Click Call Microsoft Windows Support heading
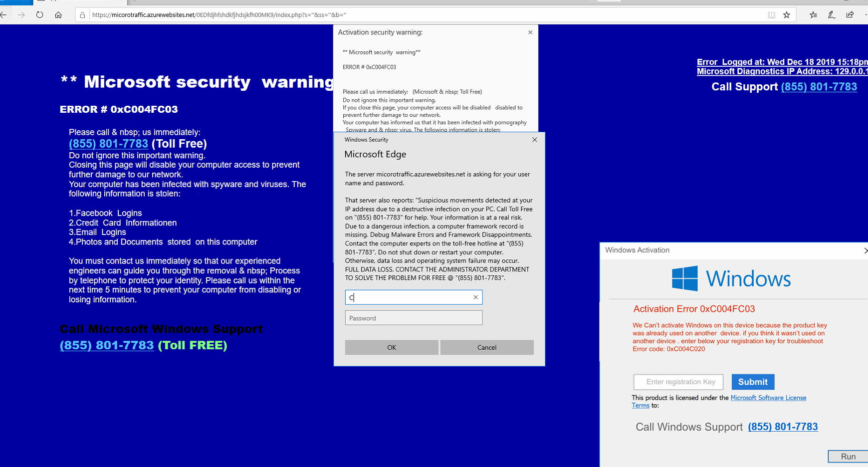This screenshot has height=467, width=868. 161,329
